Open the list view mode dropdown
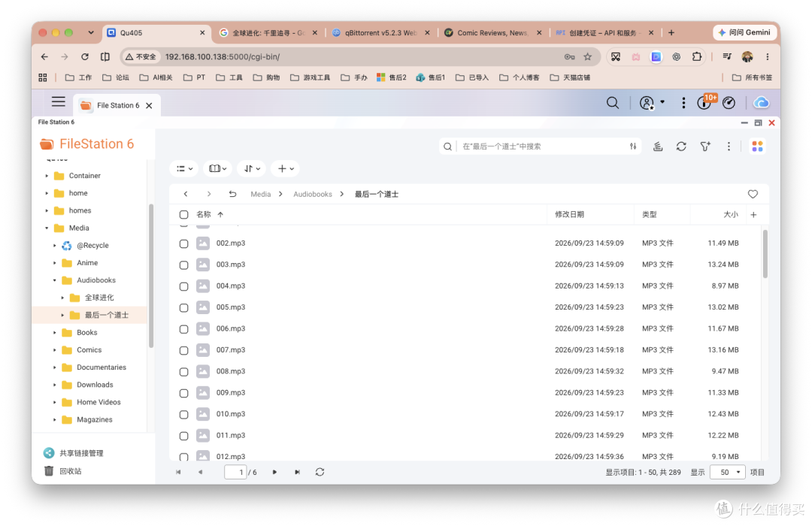812x526 pixels. pyautogui.click(x=184, y=169)
